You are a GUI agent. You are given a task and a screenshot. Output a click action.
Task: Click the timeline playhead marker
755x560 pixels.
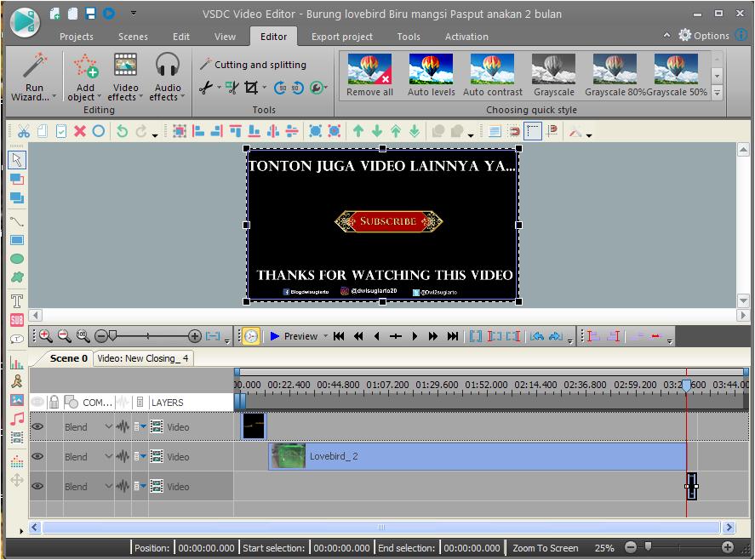[686, 386]
